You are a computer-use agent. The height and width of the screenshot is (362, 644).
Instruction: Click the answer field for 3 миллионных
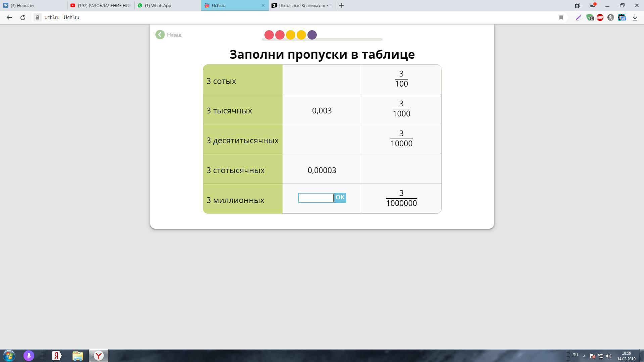click(x=316, y=198)
